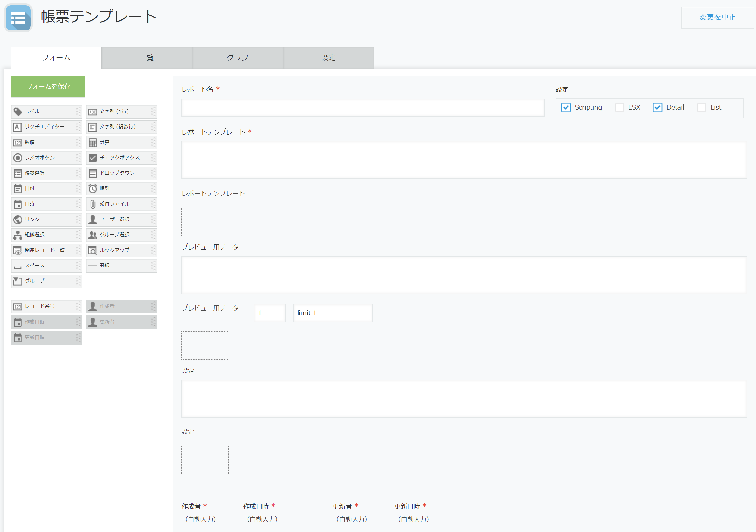Click the 変更を中止 link
Viewport: 756px width, 532px height.
(717, 18)
